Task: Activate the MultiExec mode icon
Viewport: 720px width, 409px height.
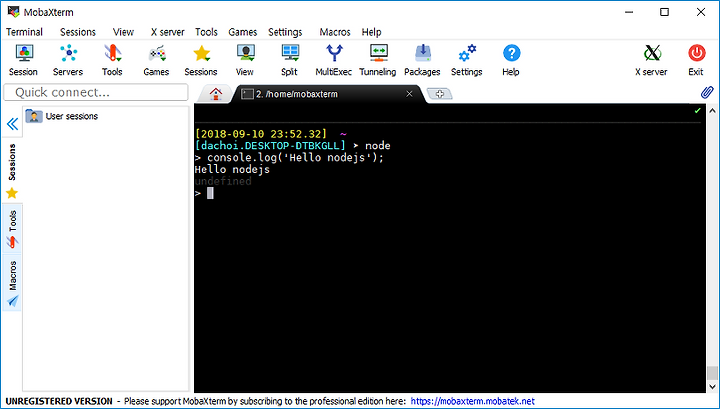Action: 333,60
